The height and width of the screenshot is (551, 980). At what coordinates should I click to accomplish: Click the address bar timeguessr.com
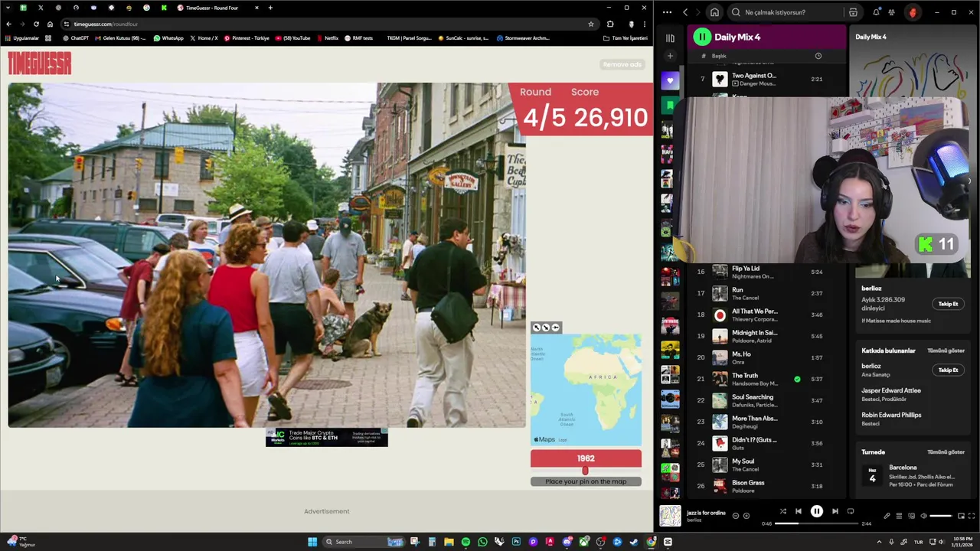pyautogui.click(x=322, y=24)
